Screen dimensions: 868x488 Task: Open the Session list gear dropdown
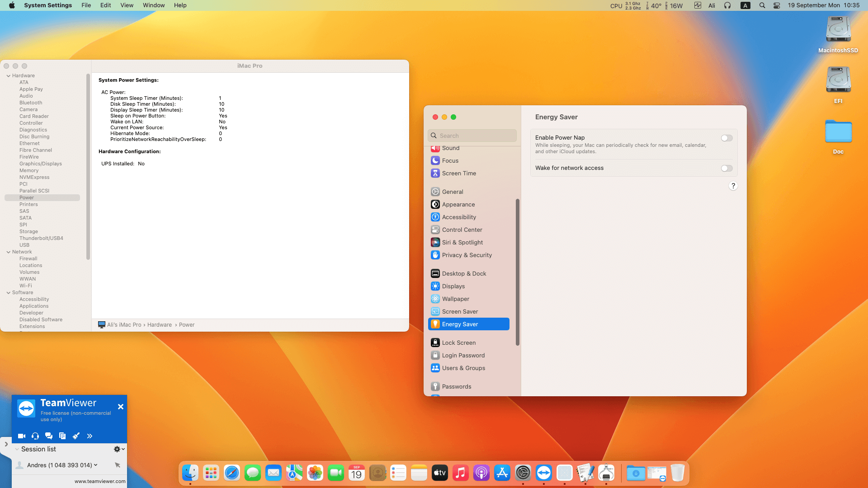119,449
